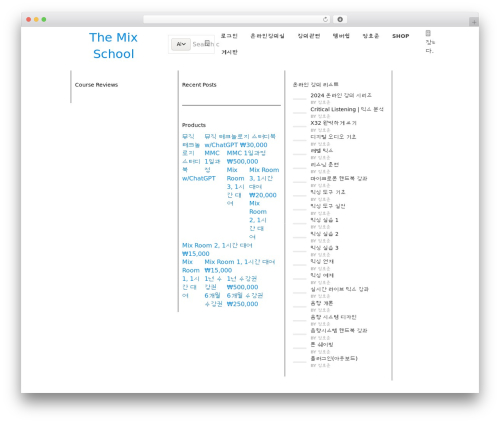The width and height of the screenshot is (500, 423).
Task: Open the 리스닝 훈련 course
Action: pos(324,165)
